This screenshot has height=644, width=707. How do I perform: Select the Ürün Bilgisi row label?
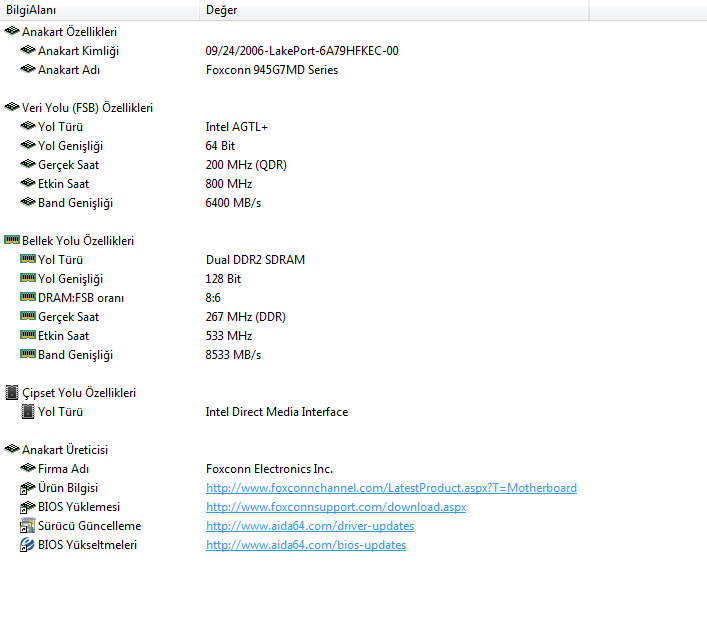pyautogui.click(x=68, y=488)
